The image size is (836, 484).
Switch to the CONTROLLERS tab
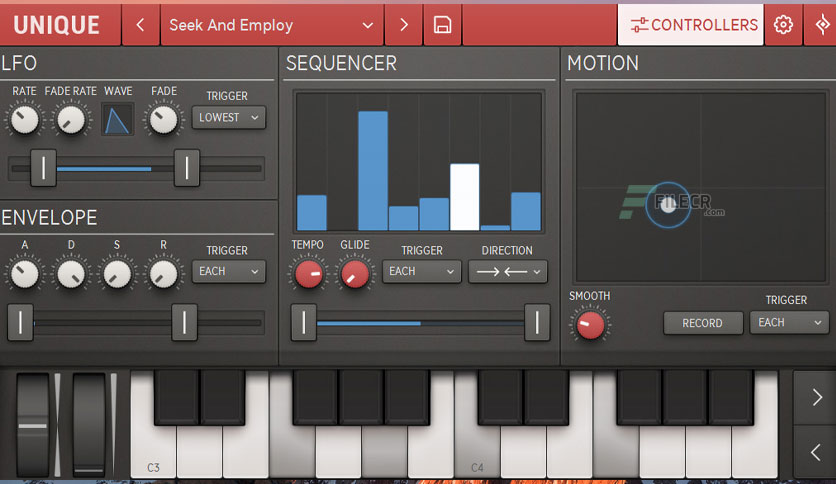[690, 25]
